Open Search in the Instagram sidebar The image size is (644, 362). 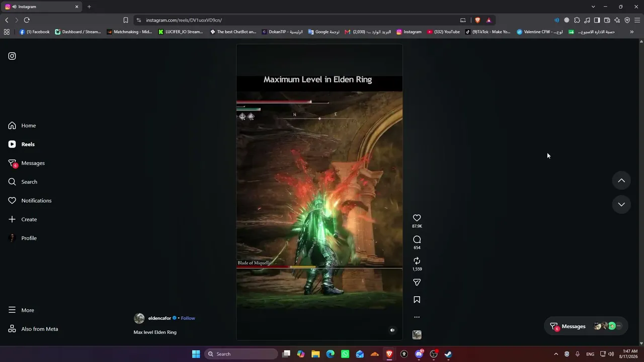(23, 182)
